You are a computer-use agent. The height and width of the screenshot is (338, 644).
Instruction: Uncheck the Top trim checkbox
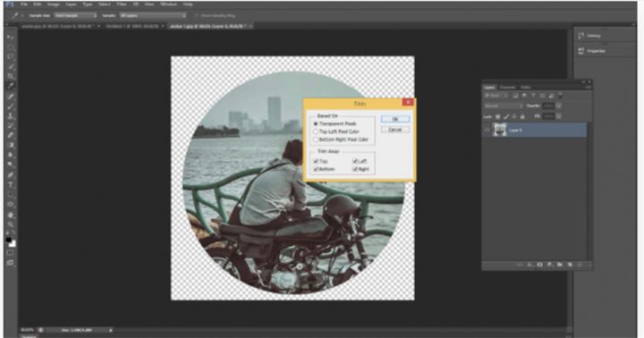tap(316, 162)
